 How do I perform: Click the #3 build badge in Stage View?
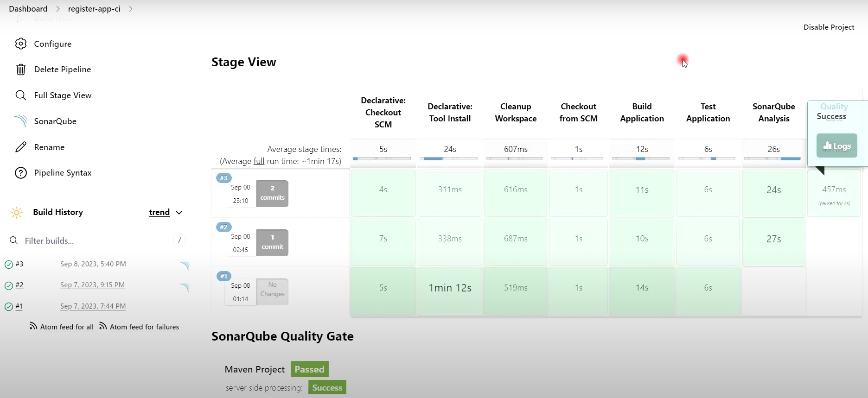pos(223,178)
